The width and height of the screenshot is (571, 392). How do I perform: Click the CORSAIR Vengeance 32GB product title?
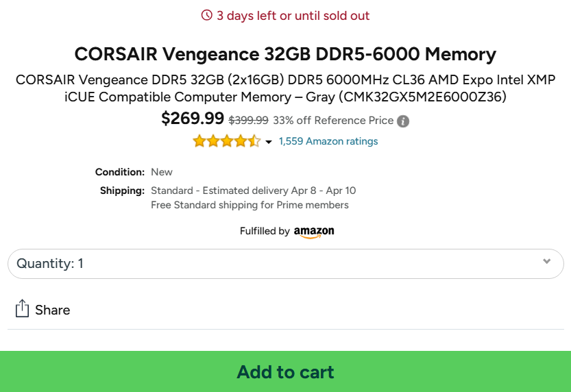point(285,54)
